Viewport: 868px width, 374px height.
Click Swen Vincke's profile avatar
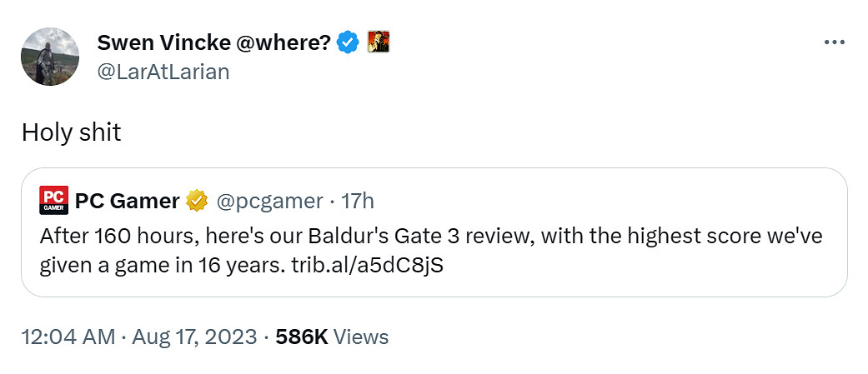pyautogui.click(x=50, y=56)
